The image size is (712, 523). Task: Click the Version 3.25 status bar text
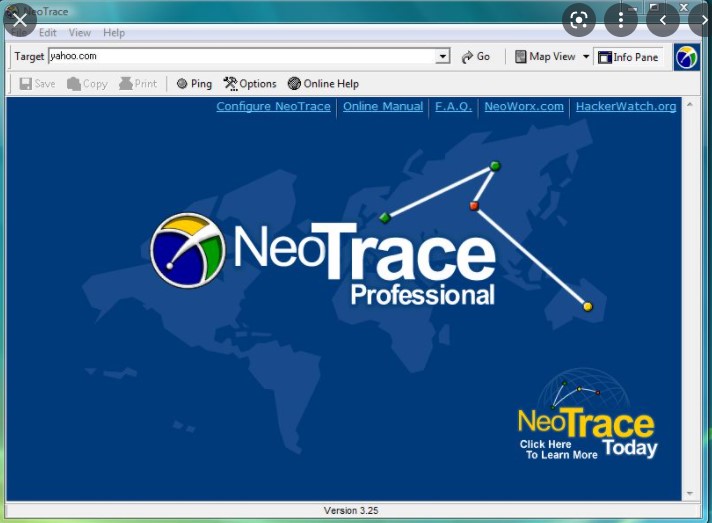pos(351,511)
